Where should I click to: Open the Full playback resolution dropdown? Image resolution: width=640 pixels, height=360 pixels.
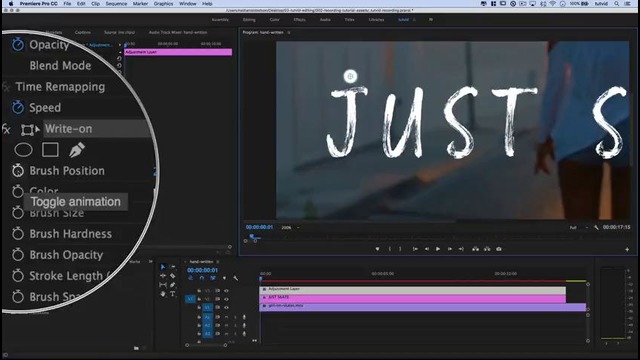coord(579,227)
